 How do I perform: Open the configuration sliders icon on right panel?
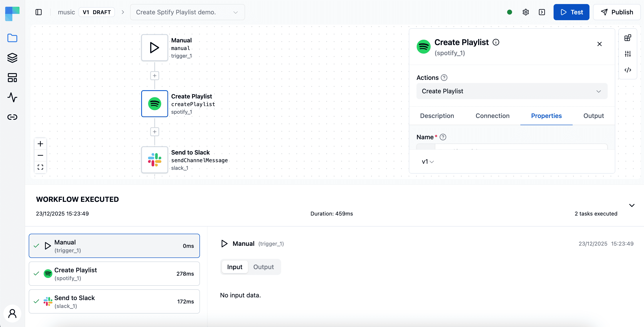628,54
